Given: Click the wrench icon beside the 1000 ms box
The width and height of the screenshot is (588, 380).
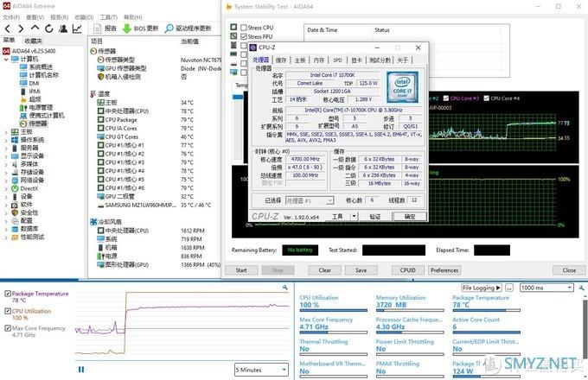Looking at the screenshot, I should tap(582, 288).
